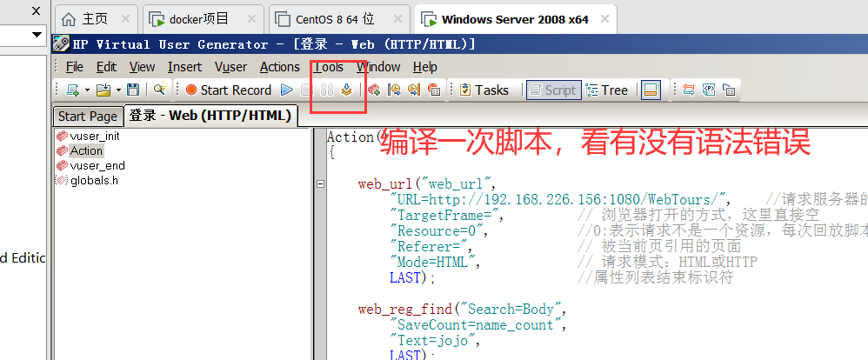868x360 pixels.
Task: Open dropdown arrow next to open script icon
Action: click(x=117, y=90)
